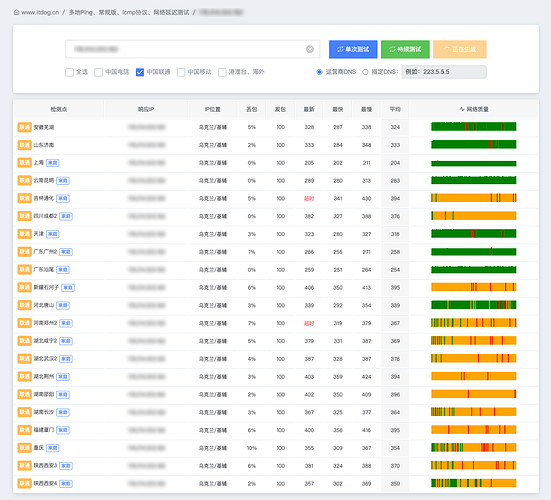551x500 pixels.
Task: Click the 单次测试 single test button
Action: point(353,49)
